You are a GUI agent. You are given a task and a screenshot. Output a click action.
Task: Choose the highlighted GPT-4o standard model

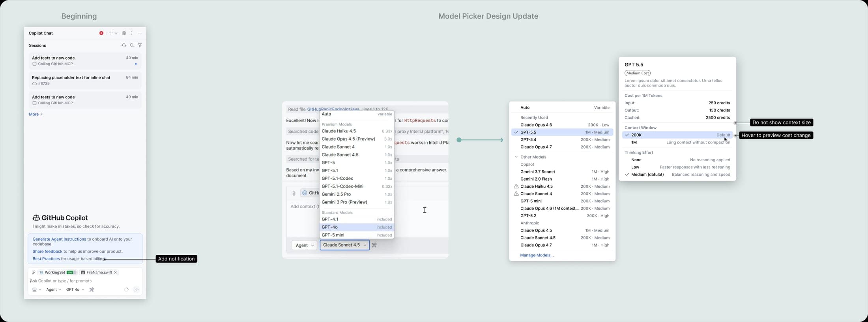tap(357, 227)
